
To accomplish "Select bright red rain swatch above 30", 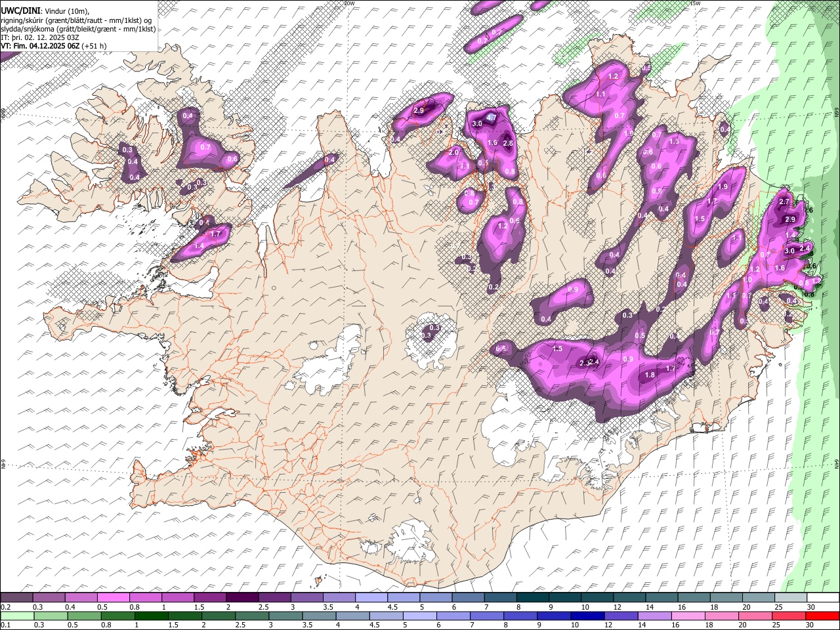I will 822,616.
